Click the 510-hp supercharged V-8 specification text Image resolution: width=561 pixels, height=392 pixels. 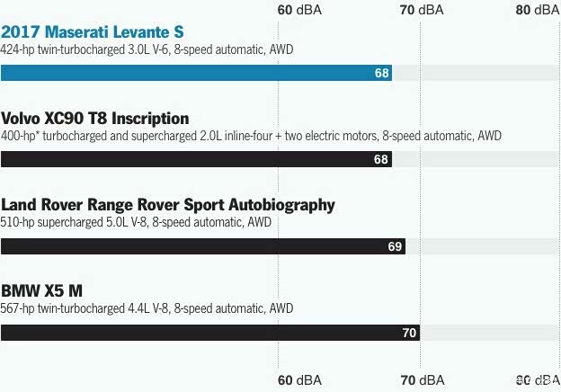point(136,222)
